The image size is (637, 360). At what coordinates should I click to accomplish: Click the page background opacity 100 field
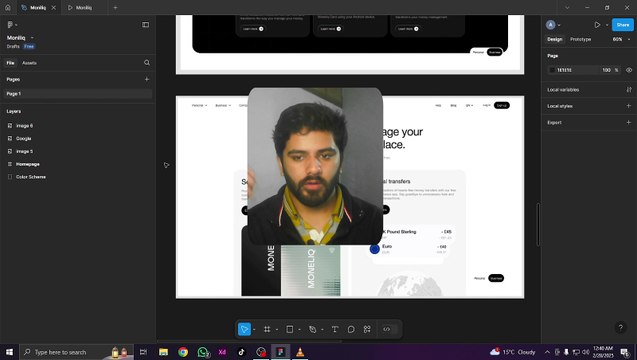coord(606,70)
